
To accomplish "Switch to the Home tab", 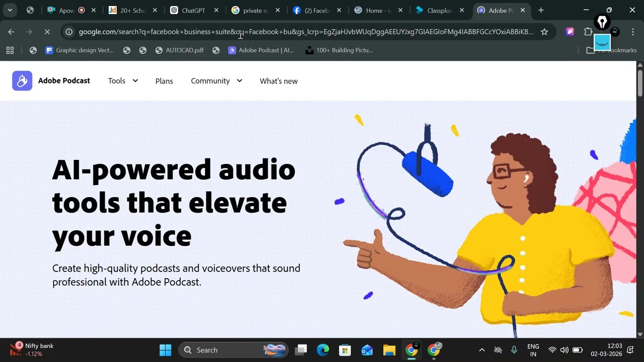I will coord(378,10).
